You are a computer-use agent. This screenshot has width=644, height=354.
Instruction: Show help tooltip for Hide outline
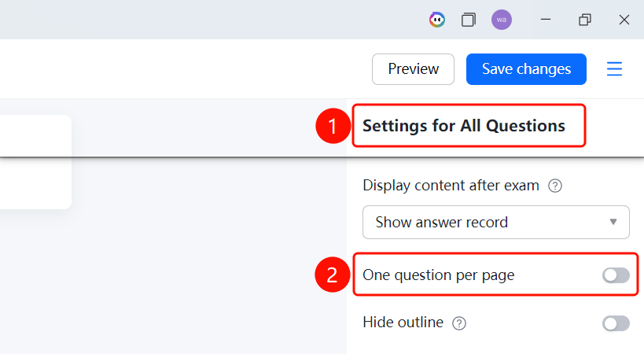pos(459,323)
